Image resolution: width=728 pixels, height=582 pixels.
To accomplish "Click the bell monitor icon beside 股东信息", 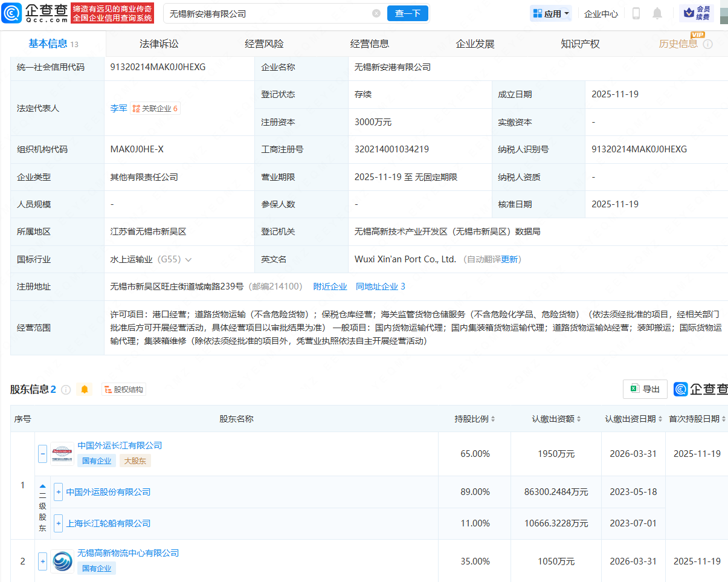I will click(x=84, y=389).
